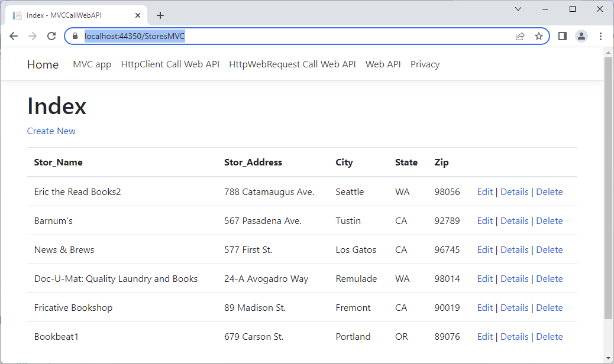Image resolution: width=614 pixels, height=364 pixels.
Task: Edit the Barnum's store row
Action: (484, 221)
